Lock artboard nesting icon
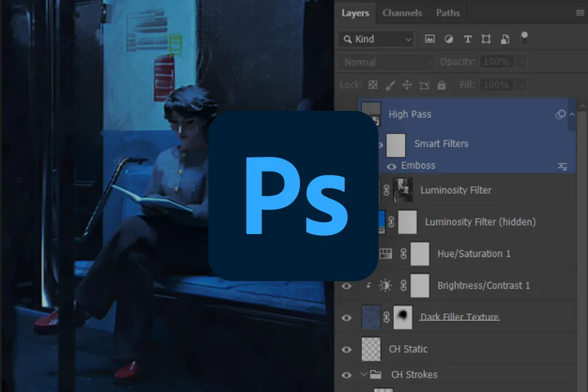Image resolution: width=588 pixels, height=392 pixels. tap(424, 86)
